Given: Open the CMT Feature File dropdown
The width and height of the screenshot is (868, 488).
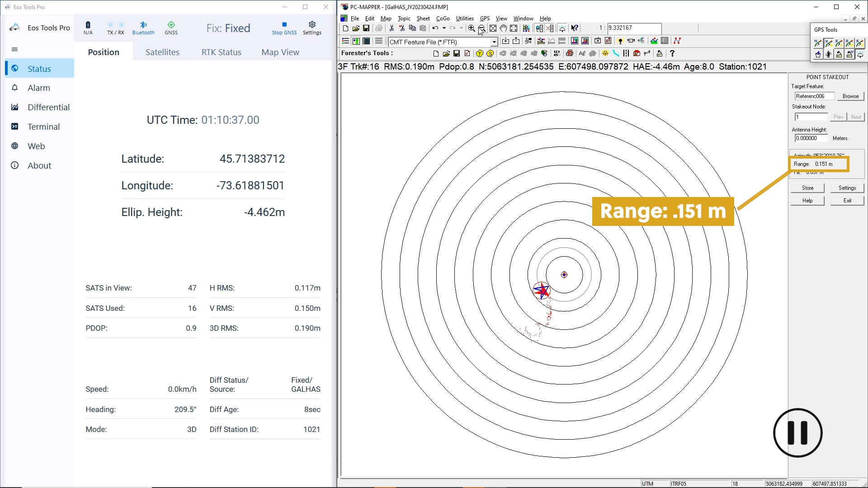Looking at the screenshot, I should 494,42.
